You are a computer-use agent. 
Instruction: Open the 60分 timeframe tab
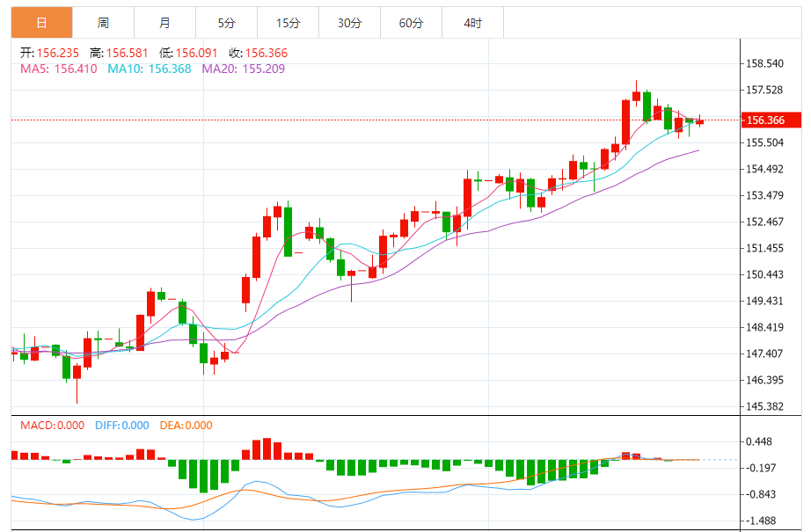pos(411,23)
